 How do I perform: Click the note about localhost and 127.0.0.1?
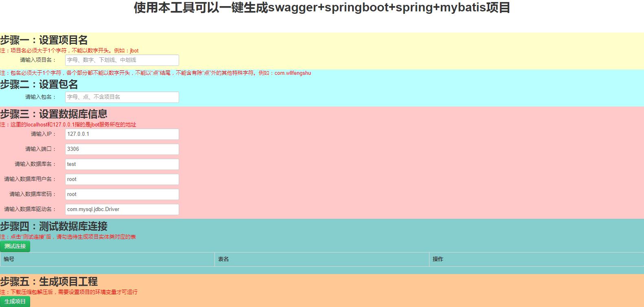point(68,125)
